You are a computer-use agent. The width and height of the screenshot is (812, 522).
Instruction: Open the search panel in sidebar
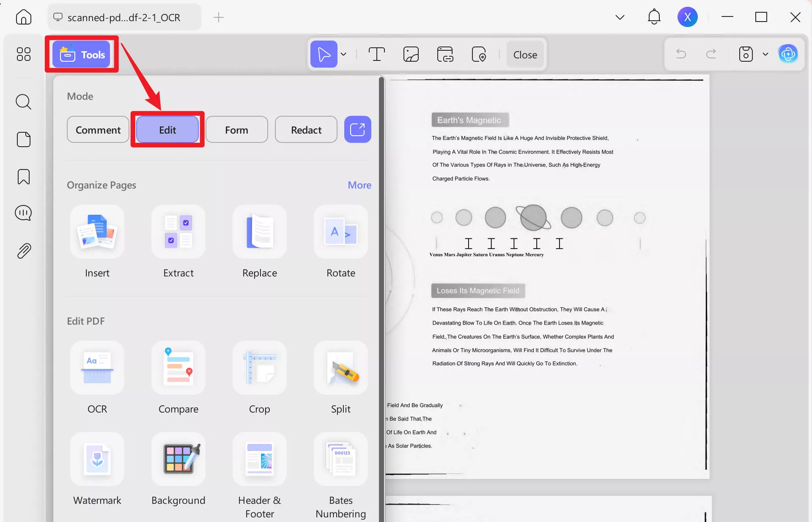tap(24, 102)
